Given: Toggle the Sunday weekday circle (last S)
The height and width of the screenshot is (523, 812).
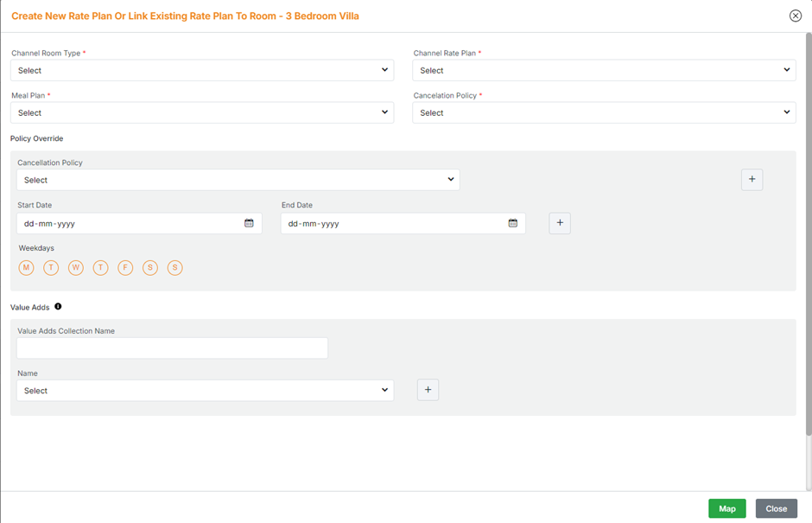Looking at the screenshot, I should (175, 268).
